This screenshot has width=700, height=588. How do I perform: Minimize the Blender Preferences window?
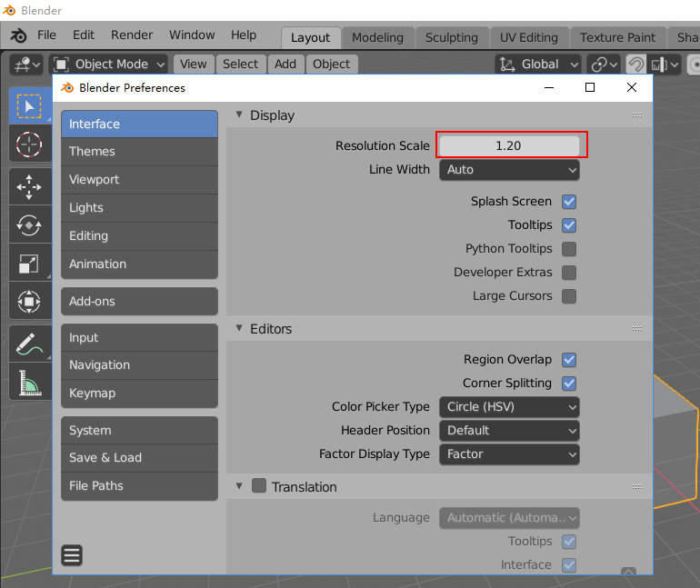point(549,87)
